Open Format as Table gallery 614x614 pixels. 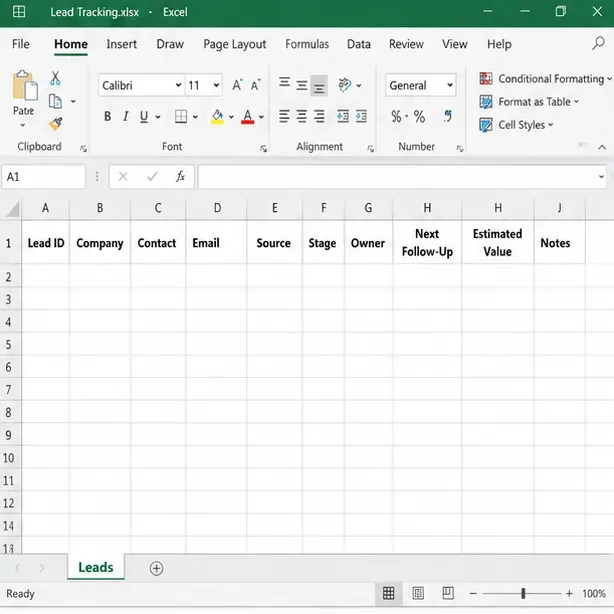pyautogui.click(x=529, y=102)
